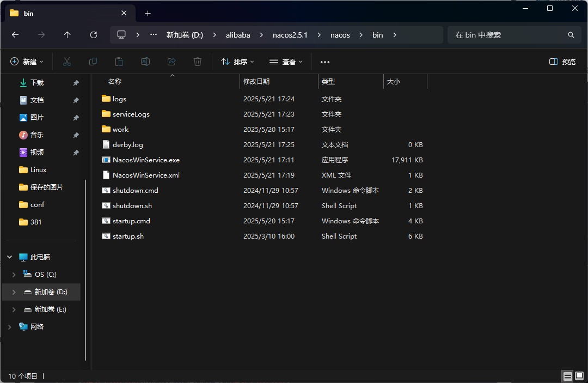This screenshot has width=588, height=383.
Task: Go up one folder level
Action: pyautogui.click(x=67, y=34)
